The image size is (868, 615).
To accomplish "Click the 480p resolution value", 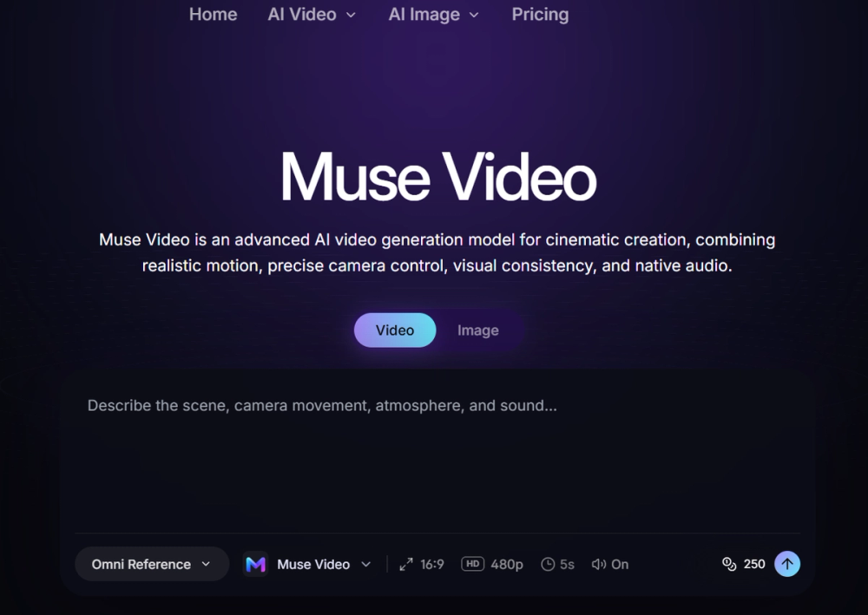I will (507, 564).
